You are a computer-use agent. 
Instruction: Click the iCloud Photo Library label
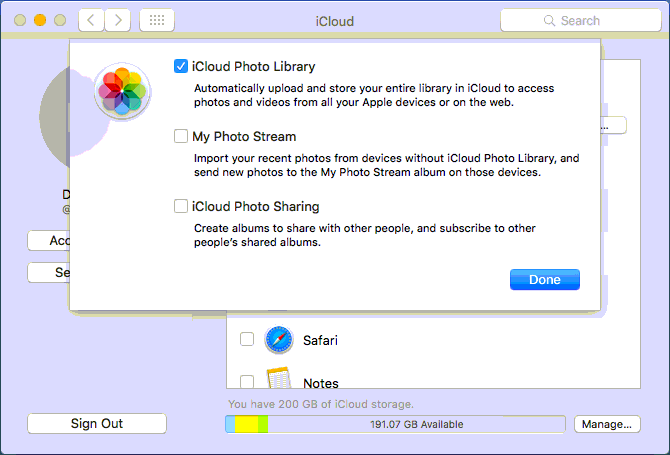253,67
